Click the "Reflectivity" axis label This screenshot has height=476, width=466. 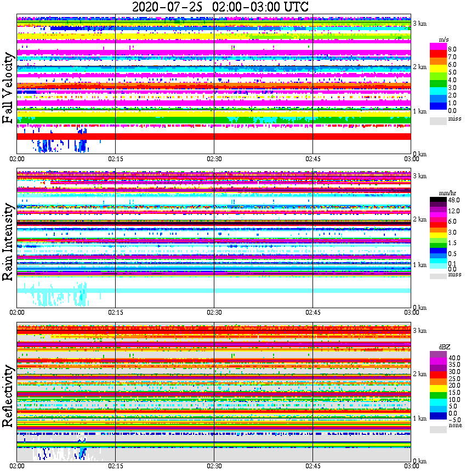pyautogui.click(x=8, y=396)
